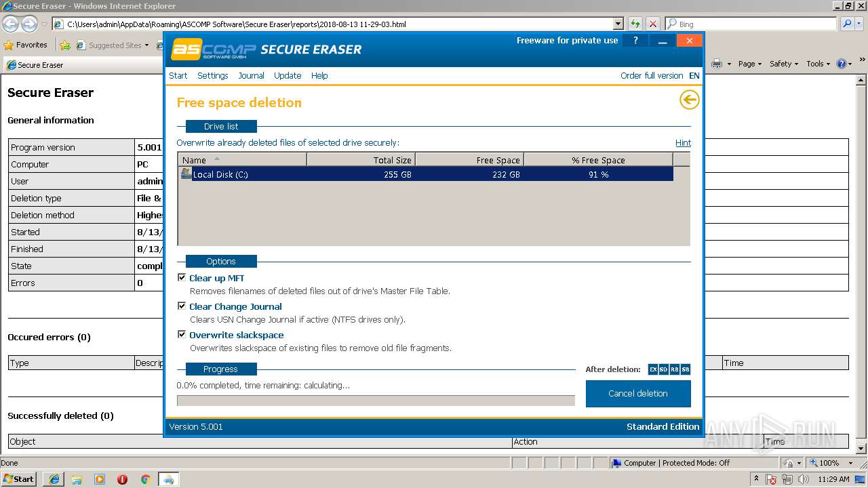This screenshot has width=868, height=488.
Task: Open the Help menu in Secure Eraser
Action: 319,75
